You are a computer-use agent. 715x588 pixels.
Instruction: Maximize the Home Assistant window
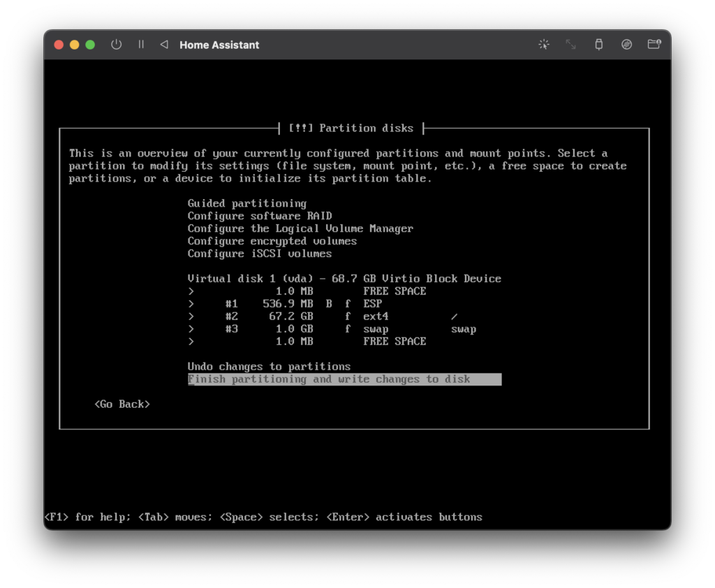[x=90, y=45]
